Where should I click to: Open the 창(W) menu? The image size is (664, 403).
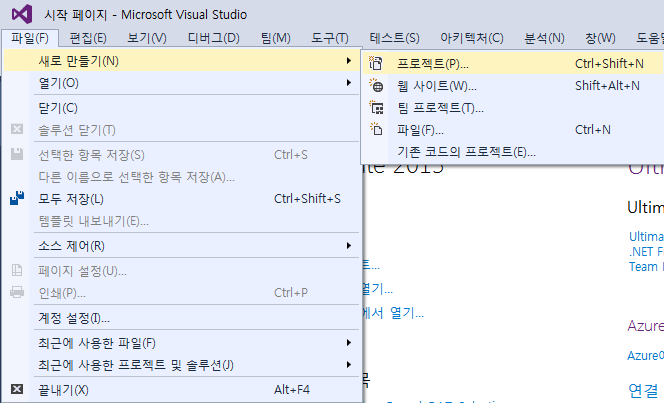tap(600, 39)
